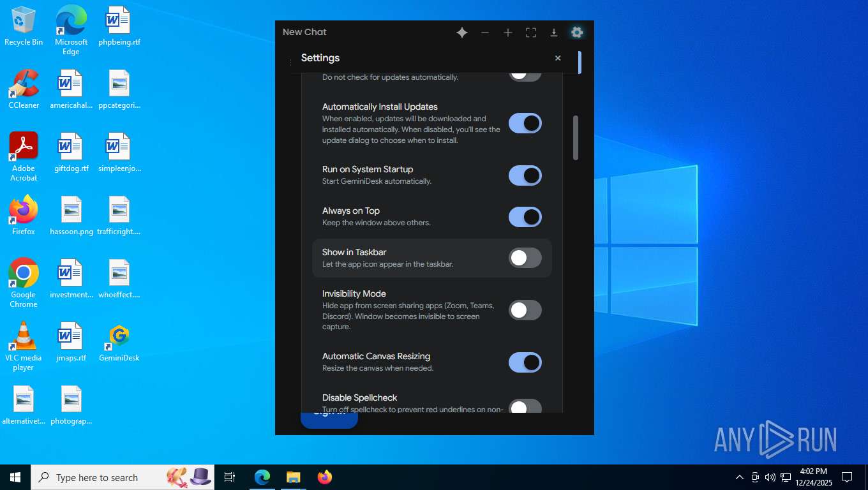The image size is (868, 490).
Task: Click the Gemini sparkle icon in the title bar
Action: coord(462,33)
